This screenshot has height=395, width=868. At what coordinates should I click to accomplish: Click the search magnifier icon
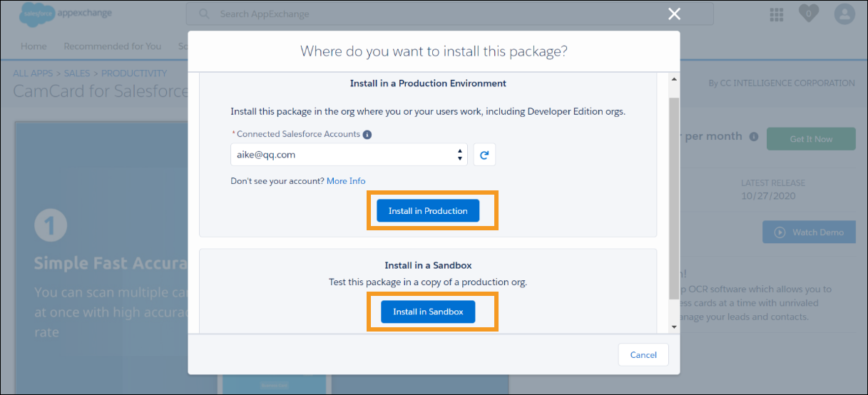tap(205, 14)
